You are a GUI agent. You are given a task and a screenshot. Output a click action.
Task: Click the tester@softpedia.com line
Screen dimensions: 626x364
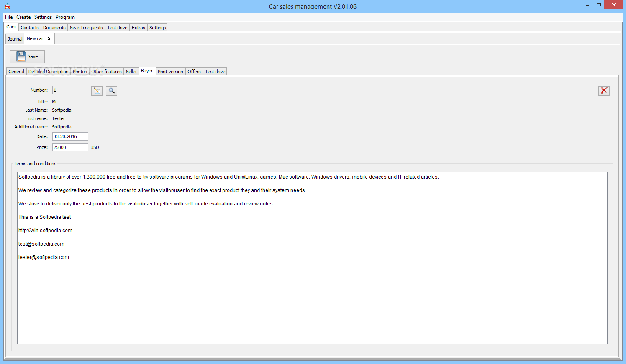pos(44,257)
